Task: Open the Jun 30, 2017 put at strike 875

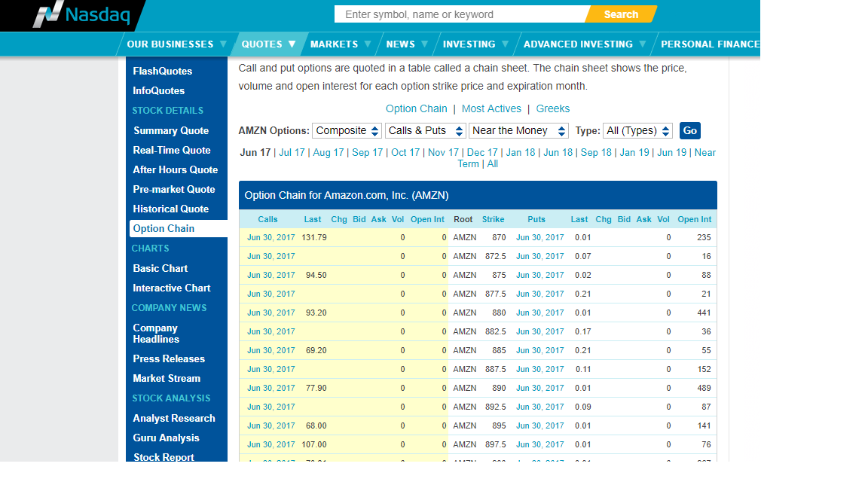Action: click(x=540, y=275)
